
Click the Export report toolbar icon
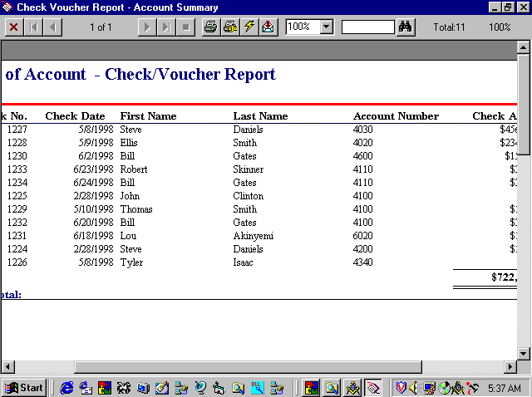point(268,27)
